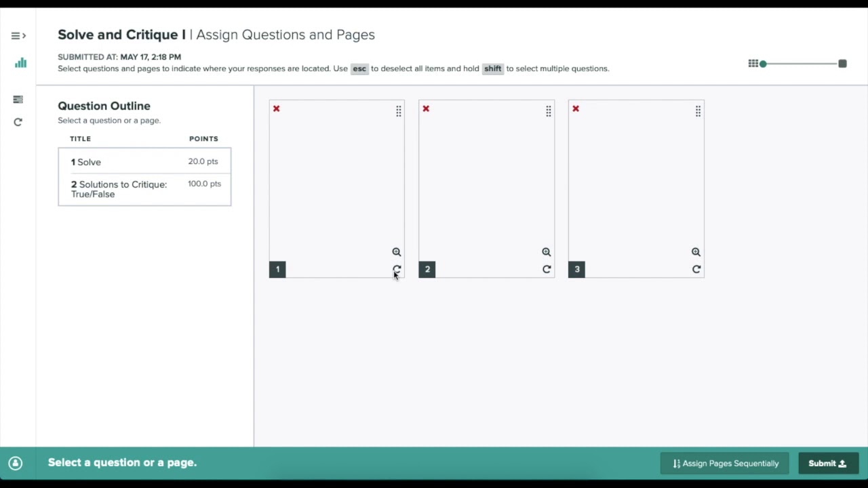Open the bar chart icon in sidebar
The height and width of the screenshot is (488, 868).
point(20,63)
